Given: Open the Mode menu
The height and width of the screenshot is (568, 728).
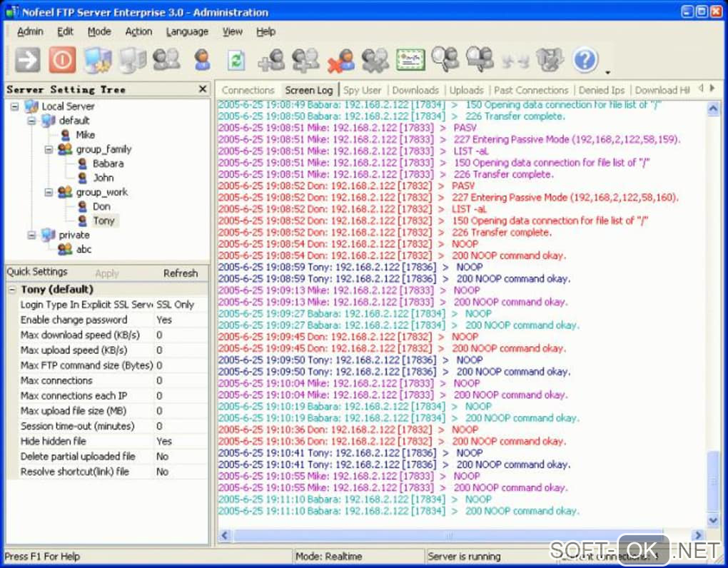Looking at the screenshot, I should (99, 31).
